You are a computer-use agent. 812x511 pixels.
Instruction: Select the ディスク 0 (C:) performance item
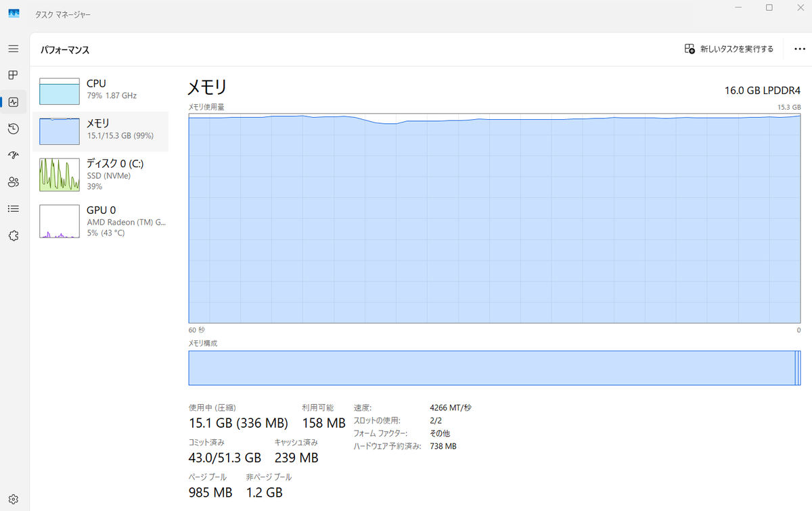(x=100, y=175)
